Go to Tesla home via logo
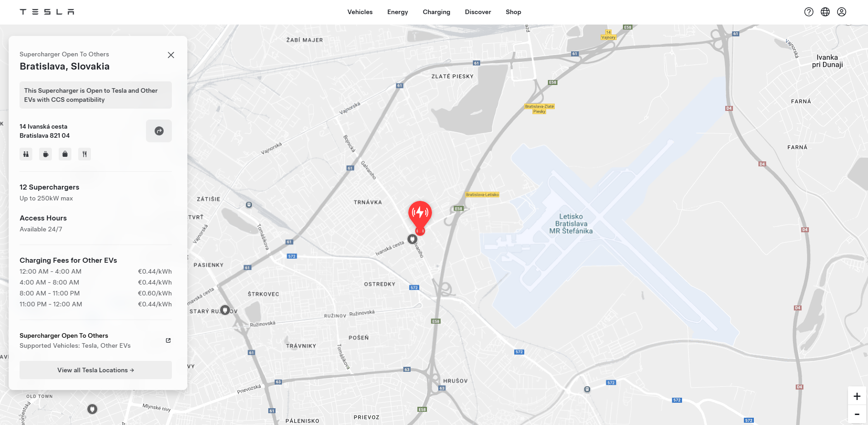Image resolution: width=868 pixels, height=425 pixels. point(47,12)
